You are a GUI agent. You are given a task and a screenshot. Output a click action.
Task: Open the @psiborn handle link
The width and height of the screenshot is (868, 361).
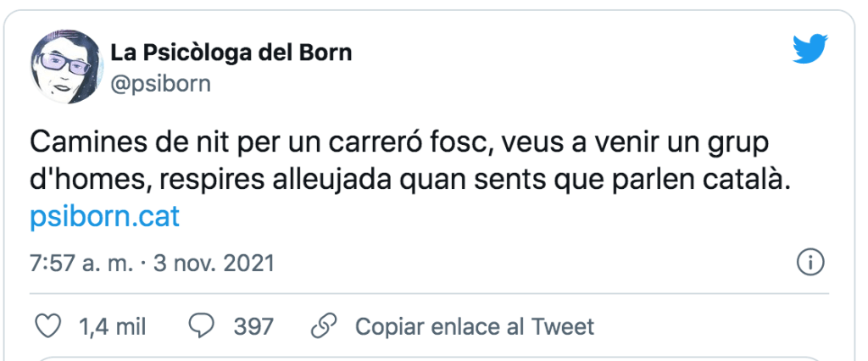[x=161, y=83]
